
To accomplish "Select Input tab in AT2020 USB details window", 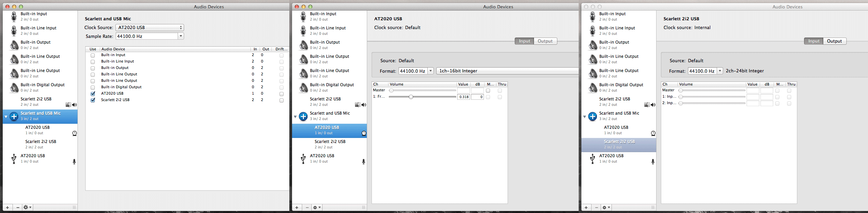I will pyautogui.click(x=525, y=41).
